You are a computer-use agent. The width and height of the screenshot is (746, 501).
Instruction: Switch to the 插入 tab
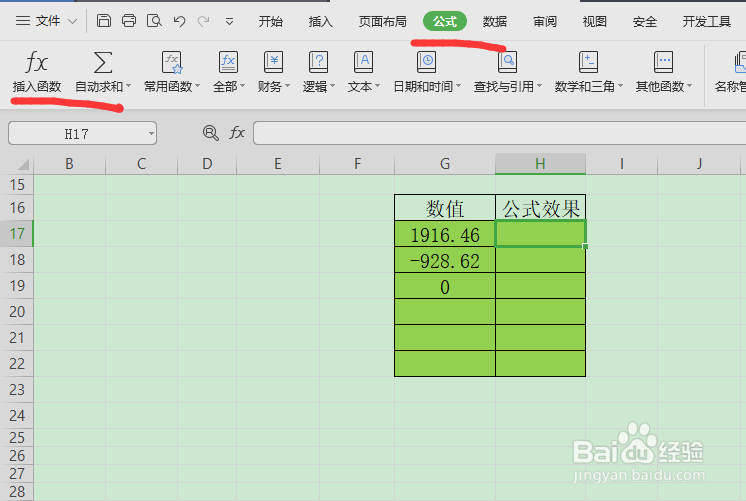tap(320, 21)
